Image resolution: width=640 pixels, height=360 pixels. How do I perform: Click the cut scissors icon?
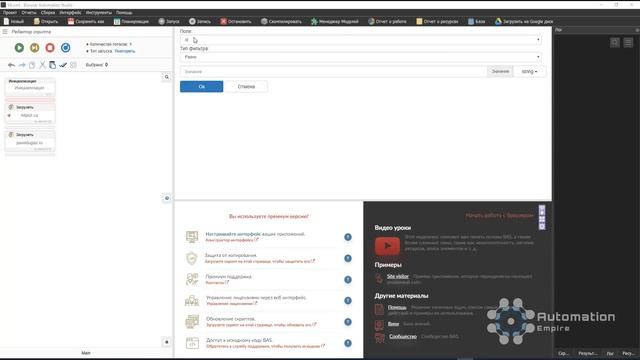pyautogui.click(x=42, y=65)
